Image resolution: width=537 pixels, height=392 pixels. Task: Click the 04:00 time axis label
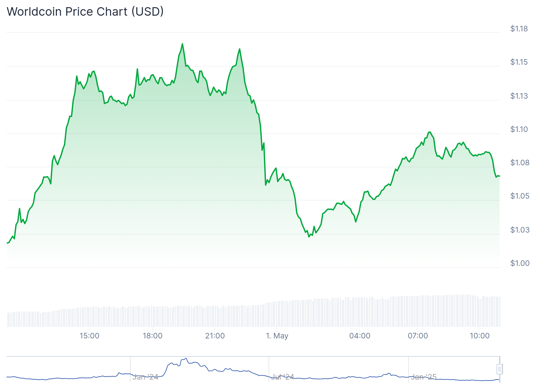[x=360, y=336]
